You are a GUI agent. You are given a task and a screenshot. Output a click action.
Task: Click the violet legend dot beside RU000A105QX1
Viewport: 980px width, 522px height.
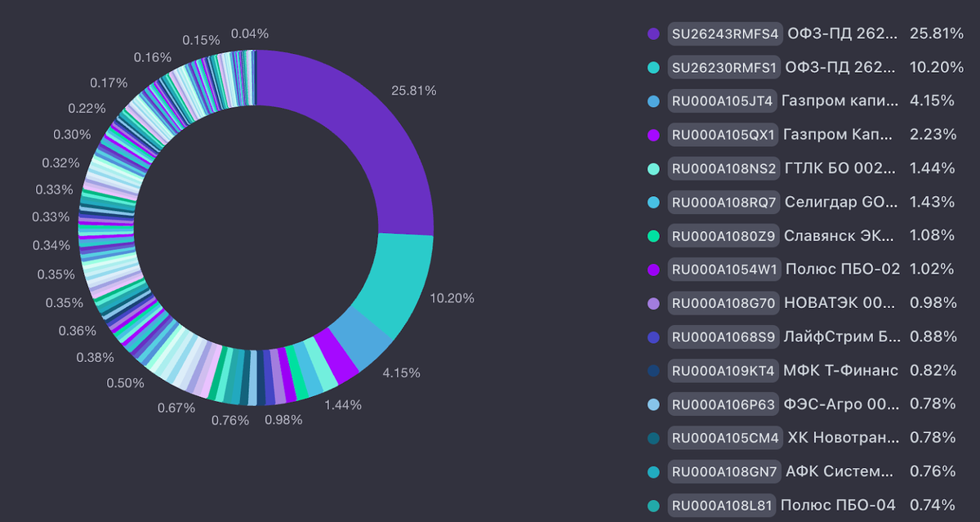point(653,135)
